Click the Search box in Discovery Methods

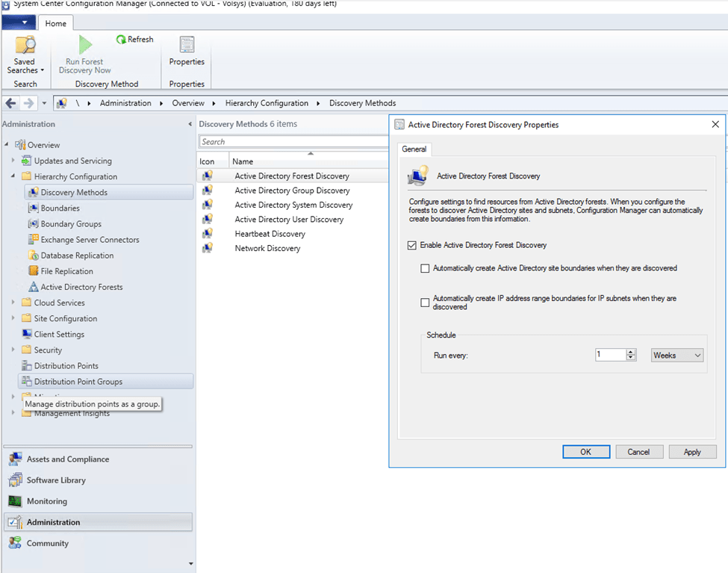coord(293,142)
